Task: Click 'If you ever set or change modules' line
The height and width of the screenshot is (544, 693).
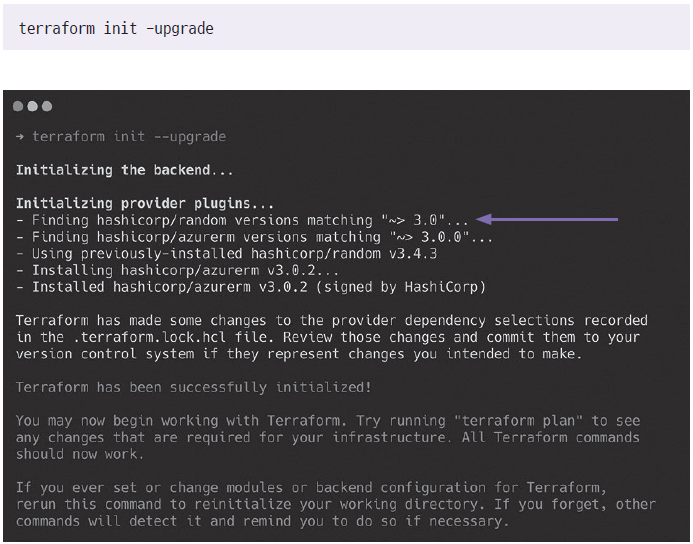Action: tap(312, 488)
